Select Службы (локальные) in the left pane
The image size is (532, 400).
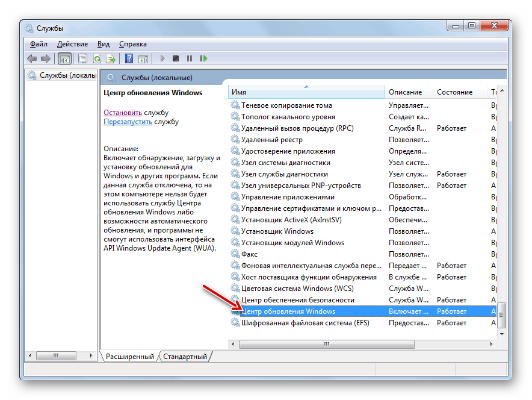[60, 75]
